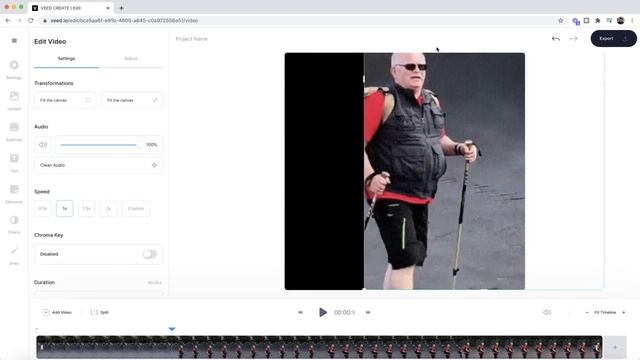Set speed to 0.5x
Image resolution: width=640 pixels, height=360 pixels.
(x=43, y=209)
